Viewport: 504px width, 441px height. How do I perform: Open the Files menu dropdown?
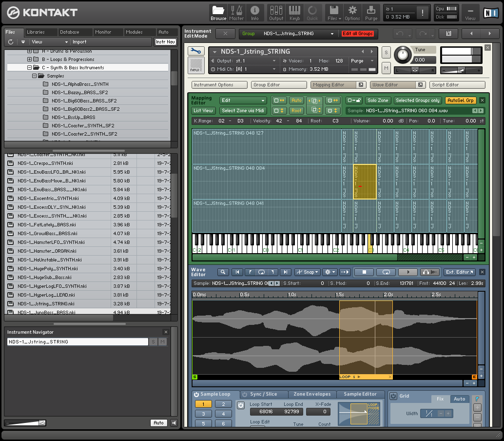pos(334,13)
